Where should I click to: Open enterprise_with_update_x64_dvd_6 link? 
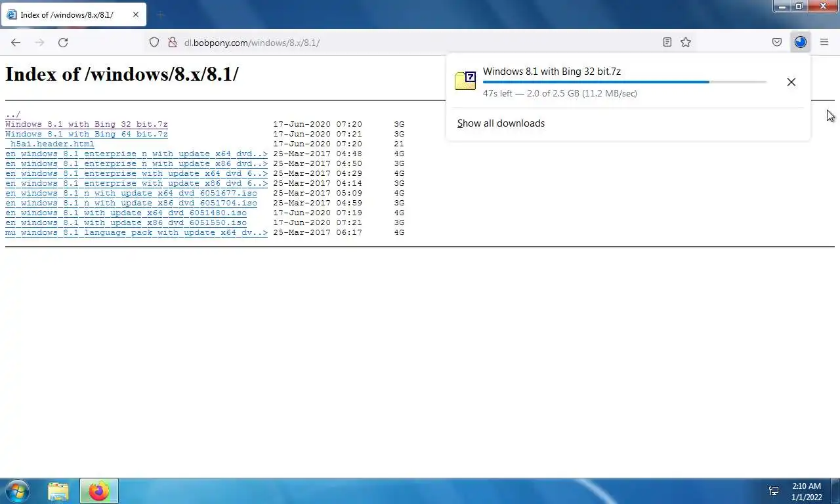pyautogui.click(x=136, y=173)
